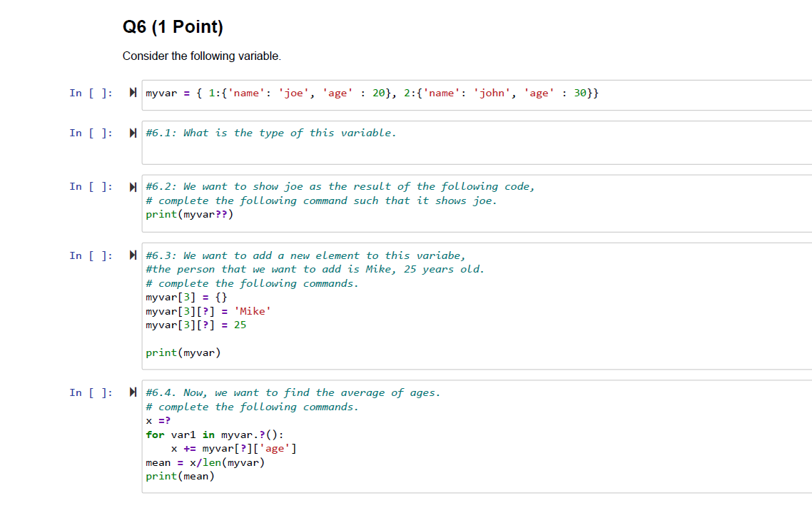Run the #6.2 print myvar cell
The image size is (812, 518).
click(133, 186)
